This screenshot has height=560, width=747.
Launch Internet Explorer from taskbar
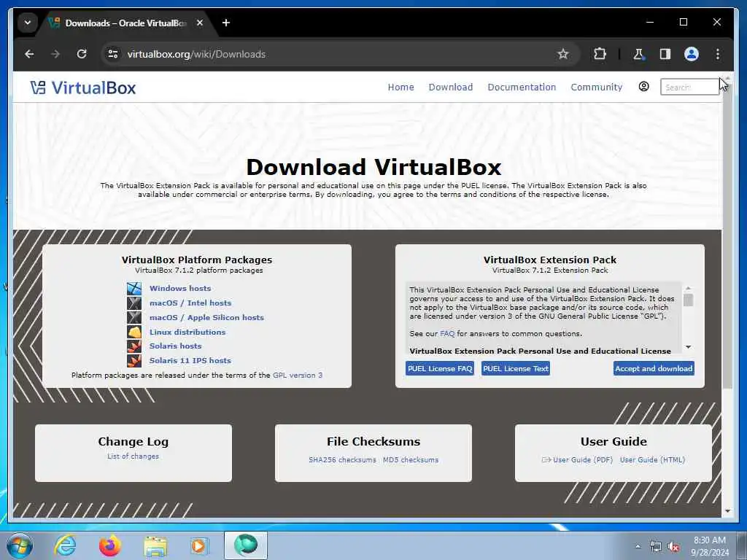[65, 545]
